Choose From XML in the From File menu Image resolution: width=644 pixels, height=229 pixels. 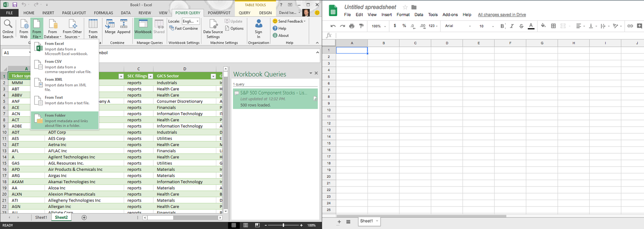tap(65, 84)
